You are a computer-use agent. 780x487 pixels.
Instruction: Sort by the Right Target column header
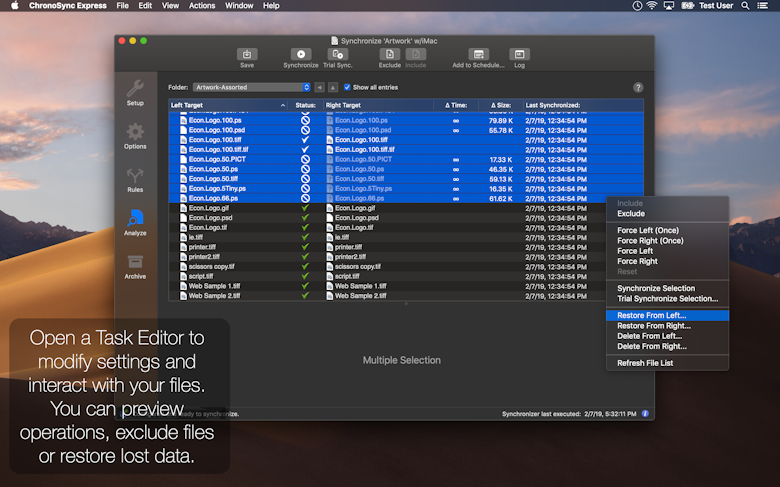click(x=378, y=105)
